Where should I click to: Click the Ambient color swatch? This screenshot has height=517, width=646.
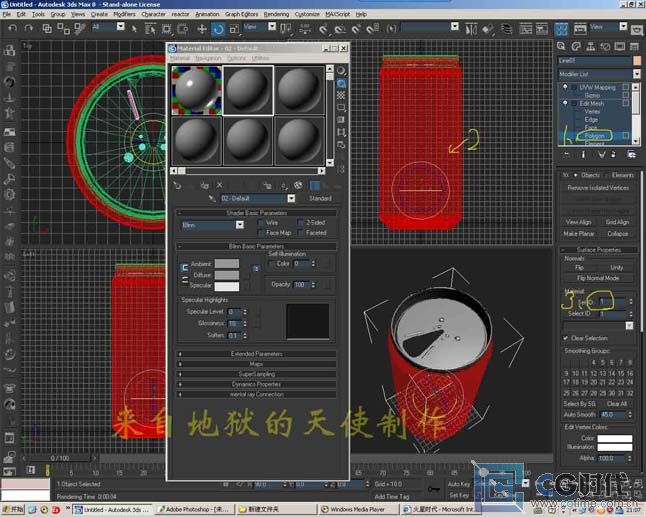(227, 264)
